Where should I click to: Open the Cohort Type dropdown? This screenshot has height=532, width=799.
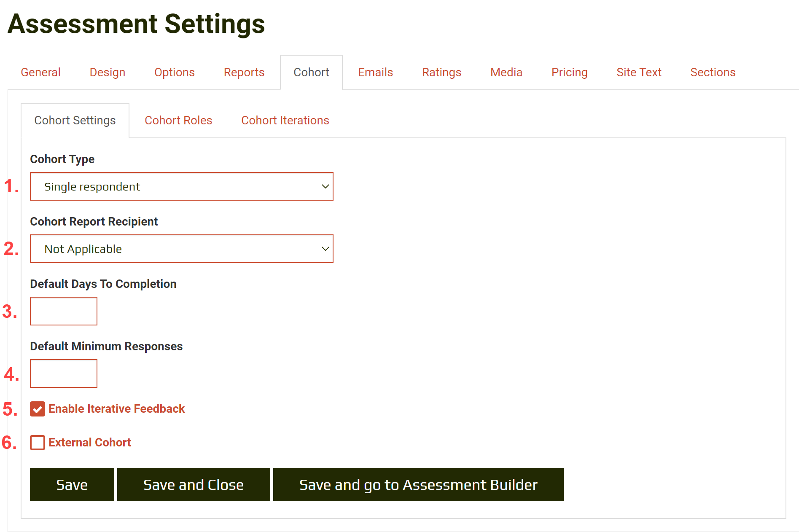pos(181,186)
